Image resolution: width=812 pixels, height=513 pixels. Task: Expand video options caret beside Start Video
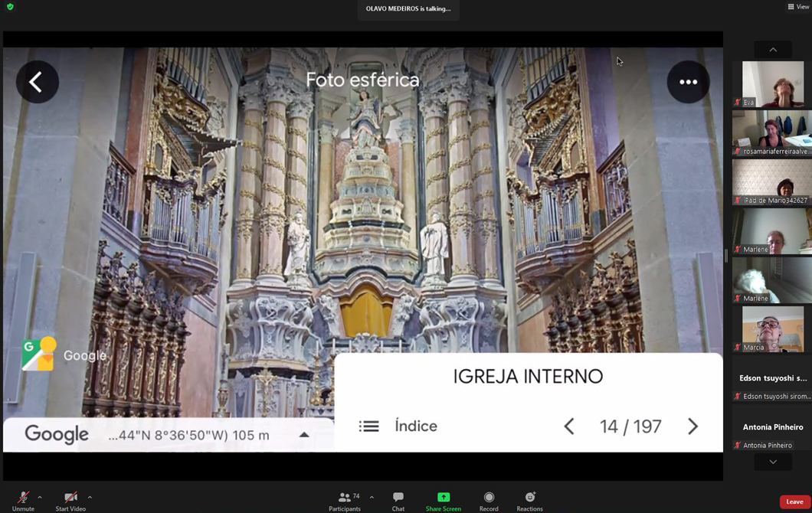point(90,497)
